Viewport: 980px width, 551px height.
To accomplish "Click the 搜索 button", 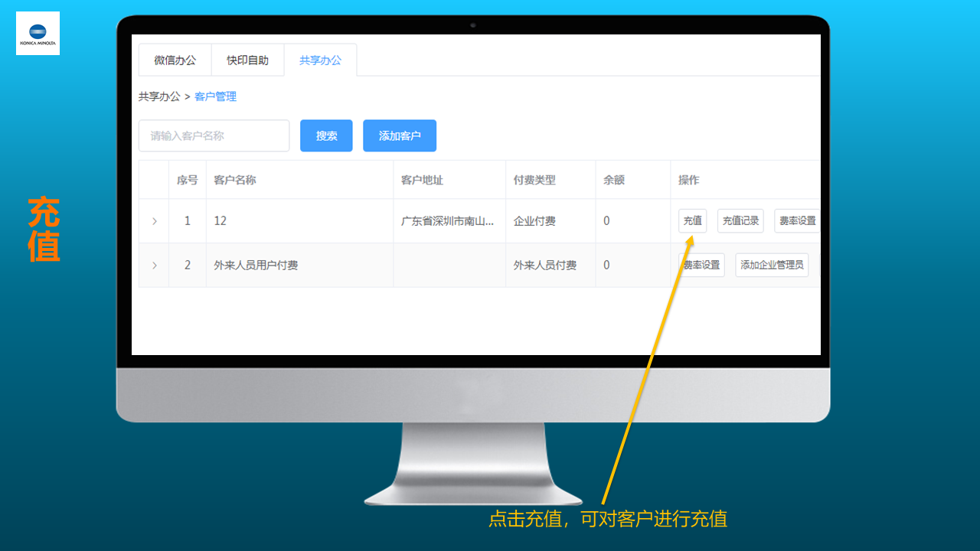I will point(326,135).
